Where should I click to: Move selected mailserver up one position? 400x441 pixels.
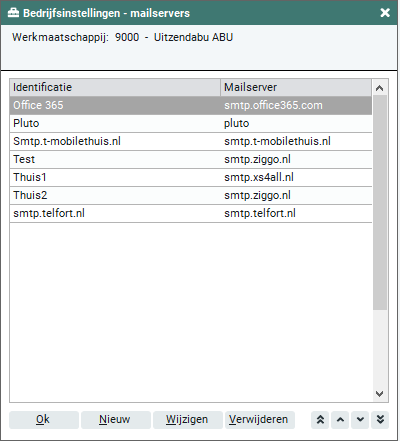[340, 420]
